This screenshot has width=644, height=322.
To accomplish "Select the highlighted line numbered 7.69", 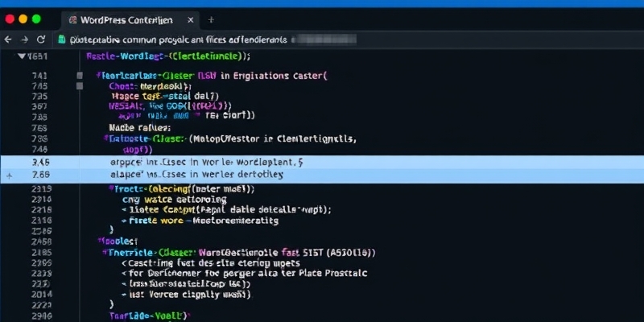I will [x=40, y=175].
